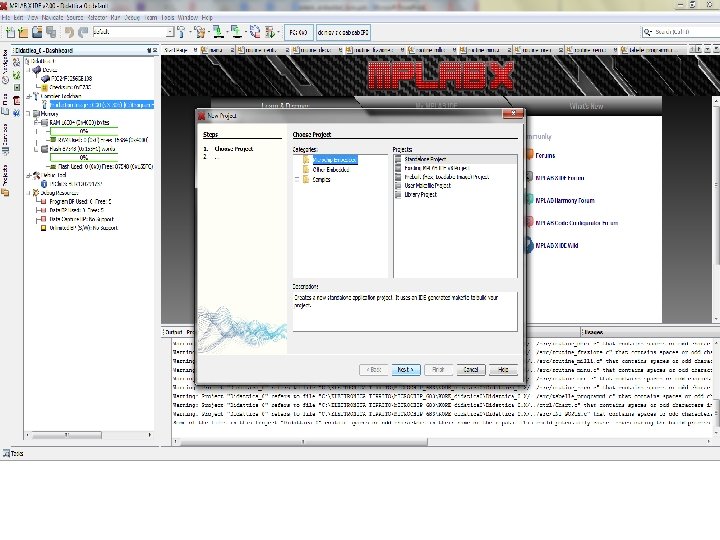This screenshot has width=720, height=540.
Task: Collapse the Debug Tool tree node
Action: 28,175
